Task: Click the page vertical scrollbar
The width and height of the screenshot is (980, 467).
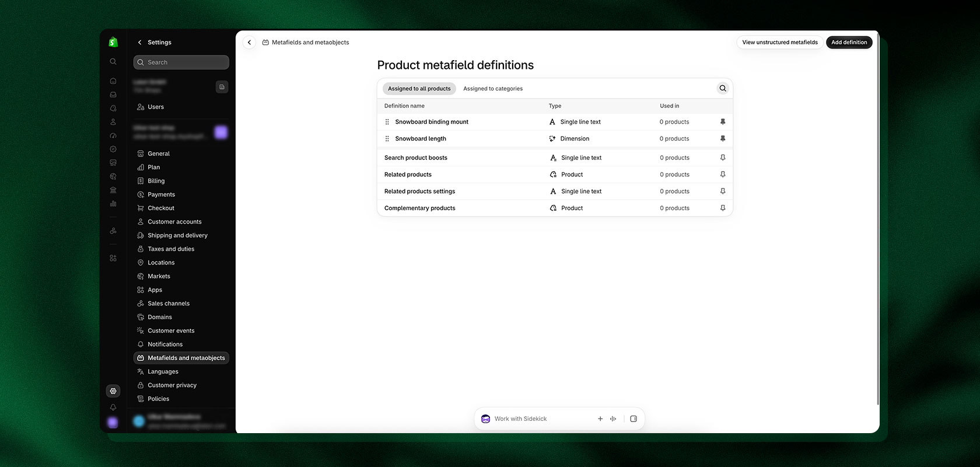Action: tap(877, 219)
